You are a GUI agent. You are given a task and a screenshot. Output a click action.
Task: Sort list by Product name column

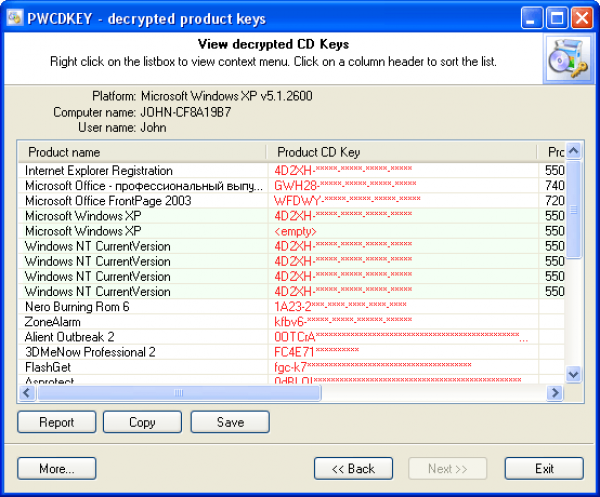(142, 152)
